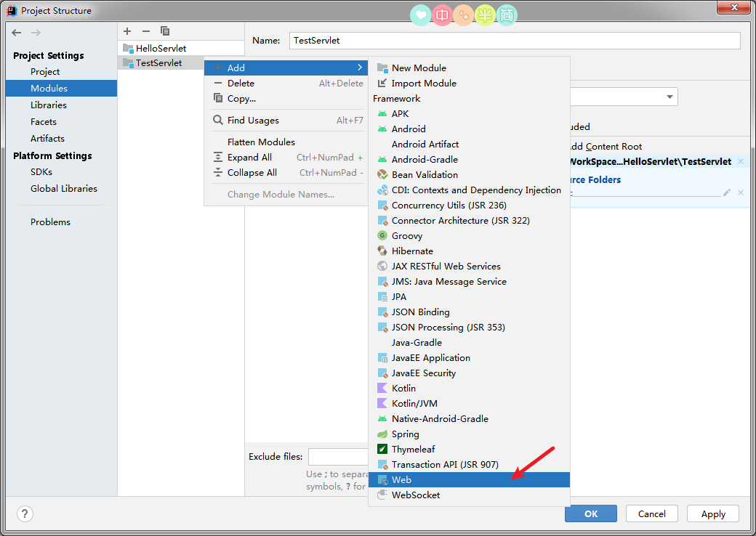756x536 pixels.
Task: Open Problems section in sidebar
Action: pos(50,222)
